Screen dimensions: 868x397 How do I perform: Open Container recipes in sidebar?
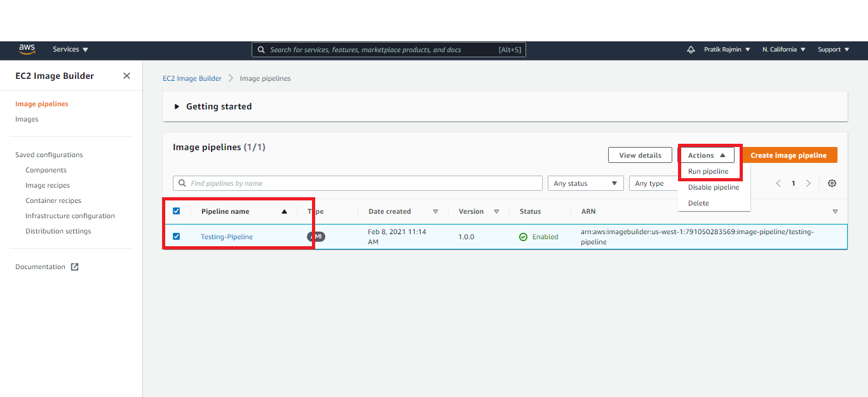(x=53, y=200)
